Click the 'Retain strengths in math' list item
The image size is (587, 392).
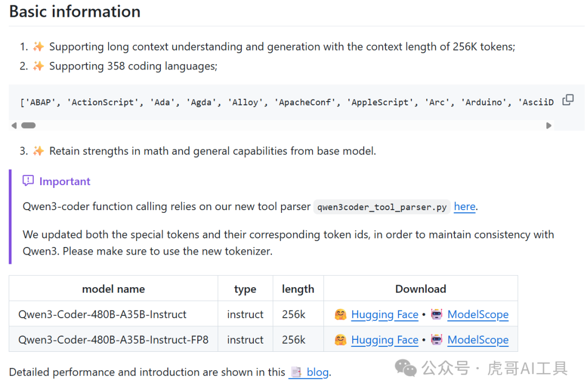(213, 151)
